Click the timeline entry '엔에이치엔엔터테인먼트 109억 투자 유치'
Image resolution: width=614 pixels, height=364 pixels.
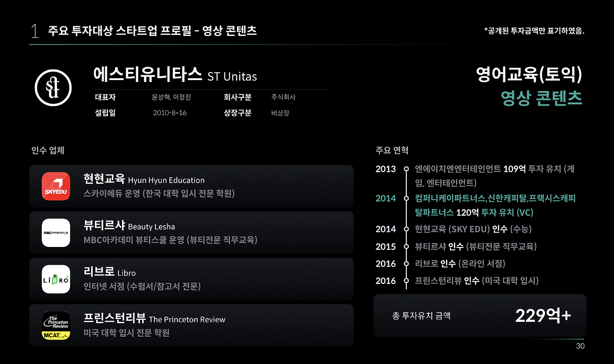495,176
